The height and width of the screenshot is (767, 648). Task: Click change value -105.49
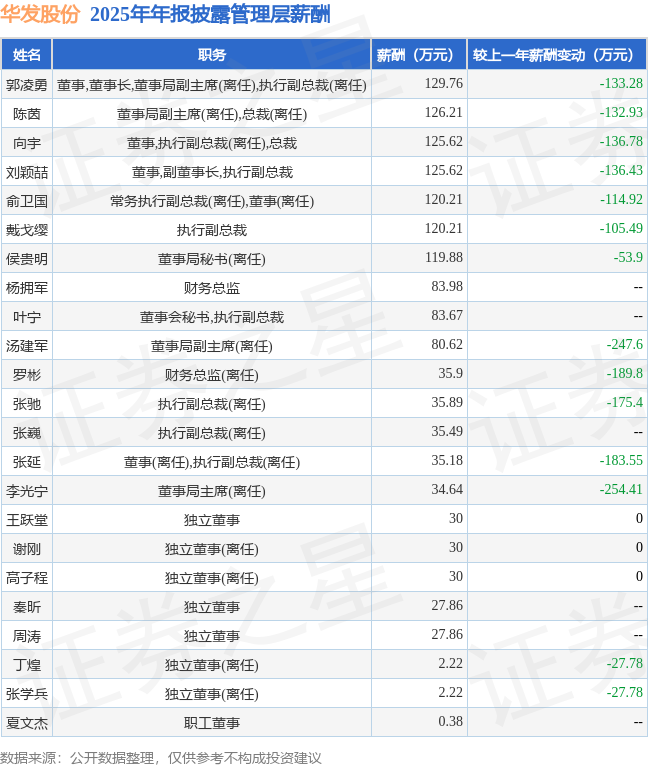(x=621, y=228)
